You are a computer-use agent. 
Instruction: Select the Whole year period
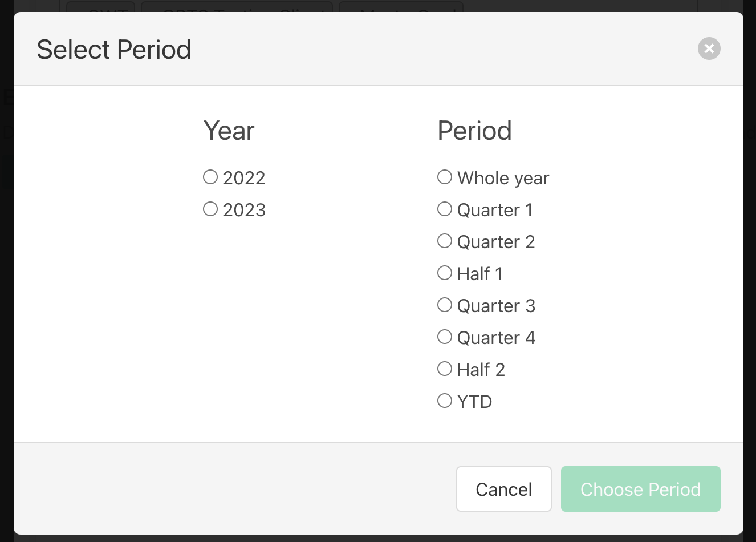click(x=445, y=177)
